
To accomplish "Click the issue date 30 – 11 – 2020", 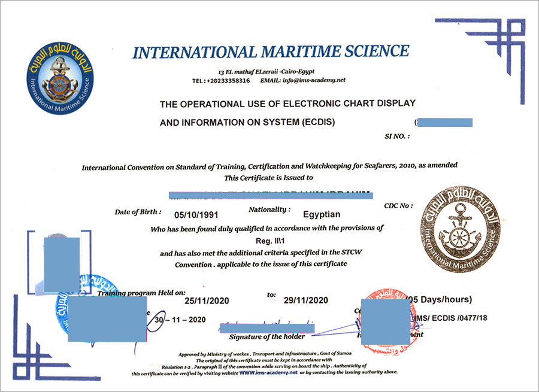I will point(180,319).
